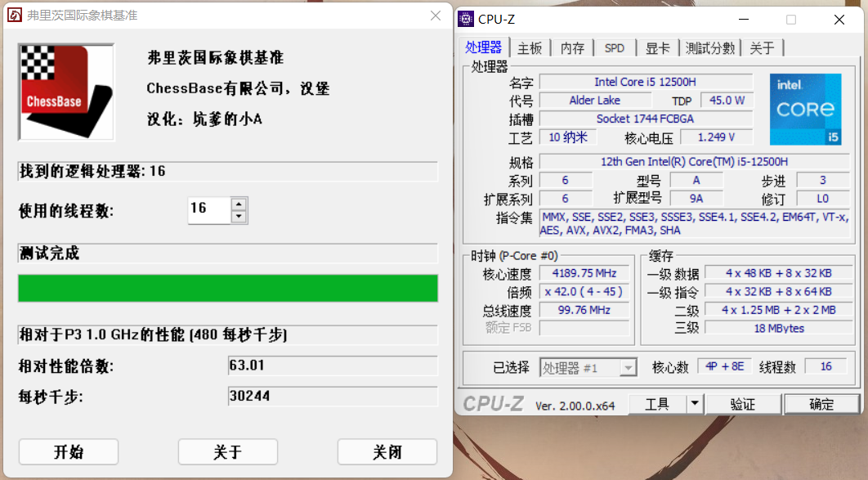This screenshot has height=480, width=868.
Task: Click the 关闭 button in Fritz benchmark
Action: pos(387,451)
